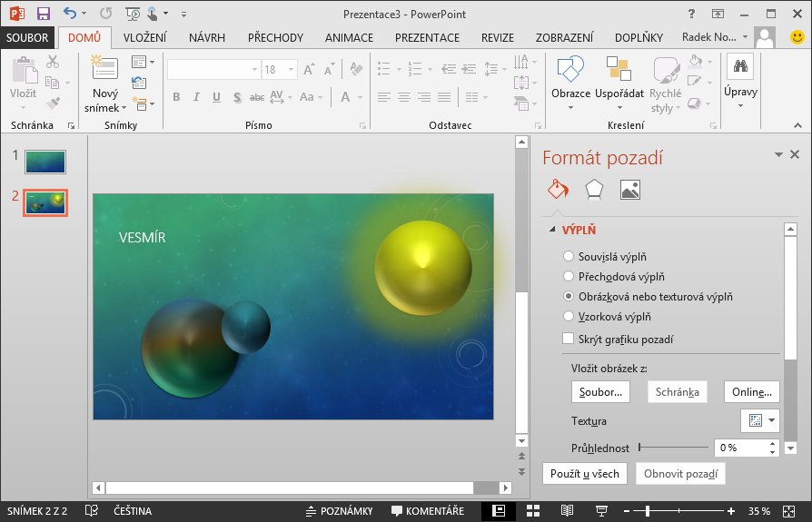
Task: Increase font size with the larger A icon
Action: (309, 69)
